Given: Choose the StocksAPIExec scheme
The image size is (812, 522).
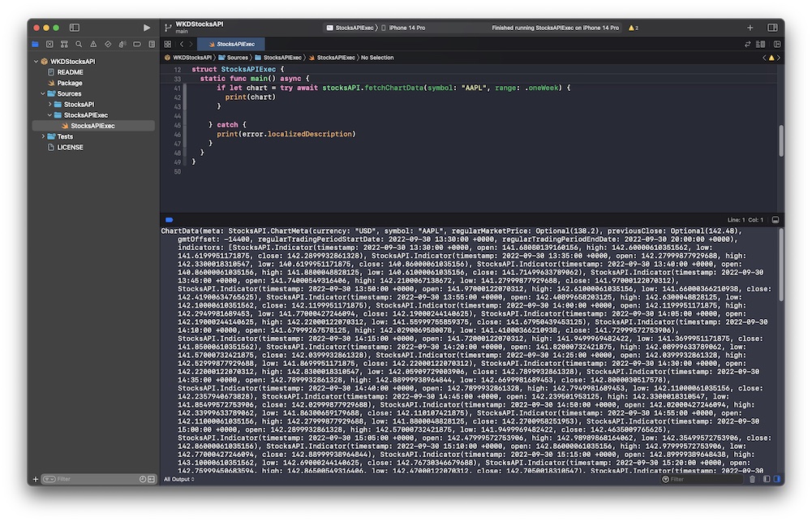Looking at the screenshot, I should 350,28.
